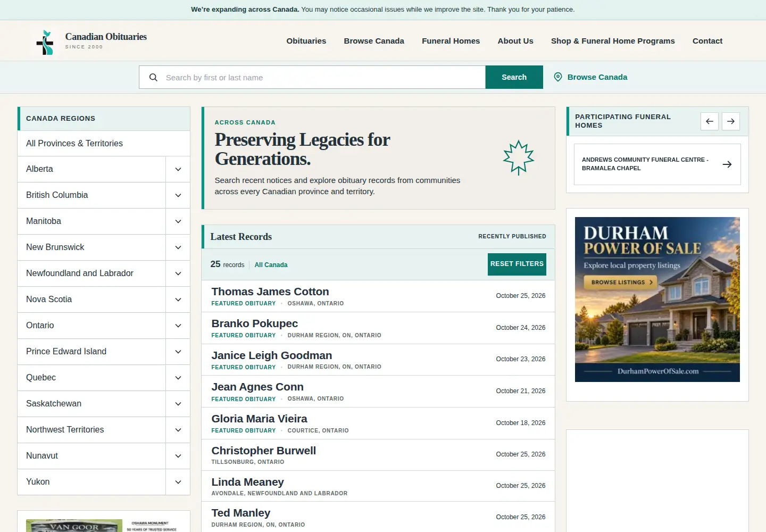766x532 pixels.
Task: Open the Obituaries menu item
Action: [x=306, y=41]
